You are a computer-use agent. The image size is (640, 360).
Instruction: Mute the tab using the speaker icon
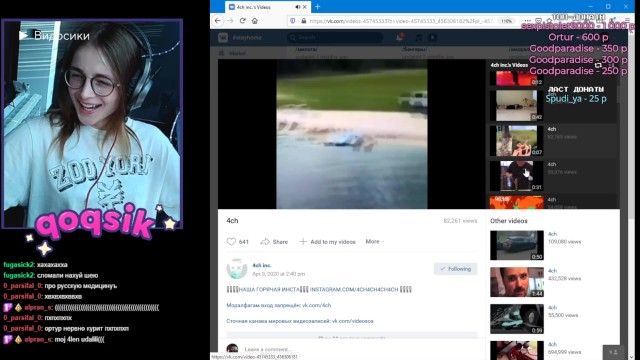298,7
